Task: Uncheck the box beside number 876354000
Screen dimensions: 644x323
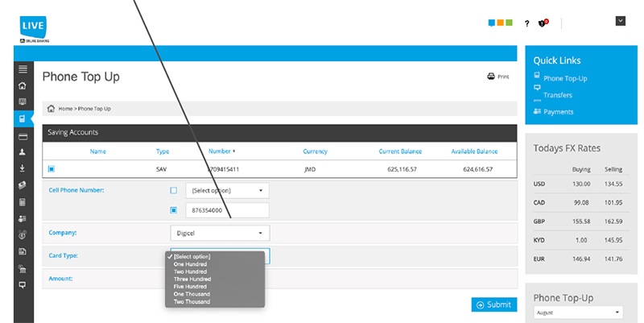Action: tap(174, 210)
